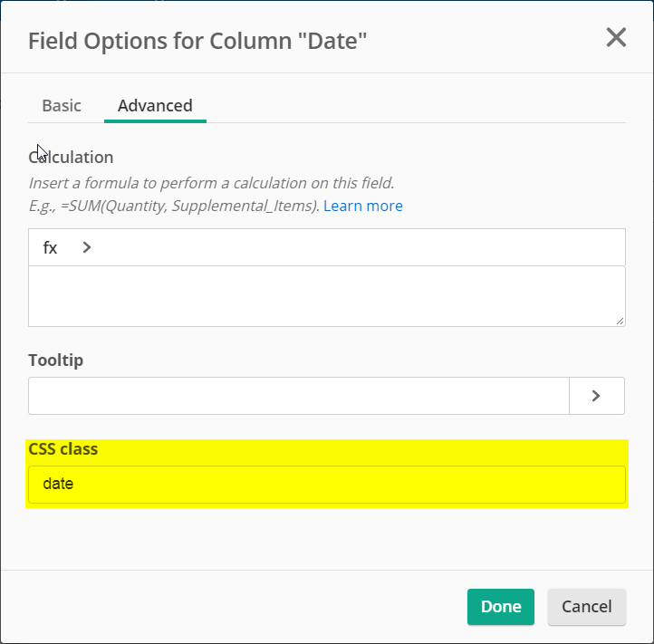Screen dimensions: 654x644
Task: Dismiss dialog using the Cancel button
Action: tap(587, 607)
